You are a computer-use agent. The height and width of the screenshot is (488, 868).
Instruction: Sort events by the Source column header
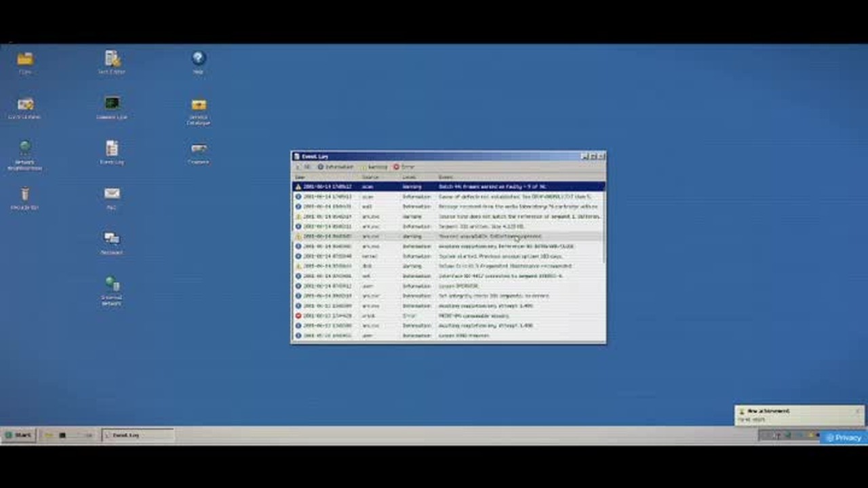tap(380, 177)
